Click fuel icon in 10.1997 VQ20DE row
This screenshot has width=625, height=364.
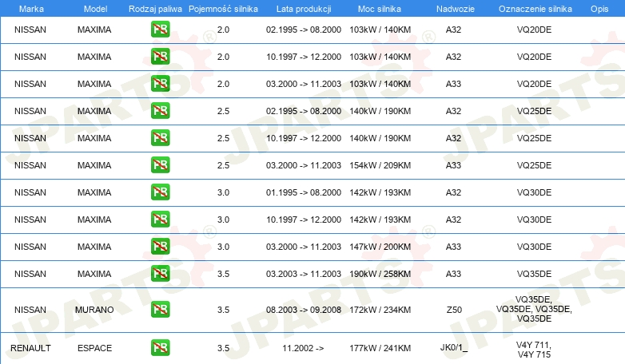click(x=160, y=57)
